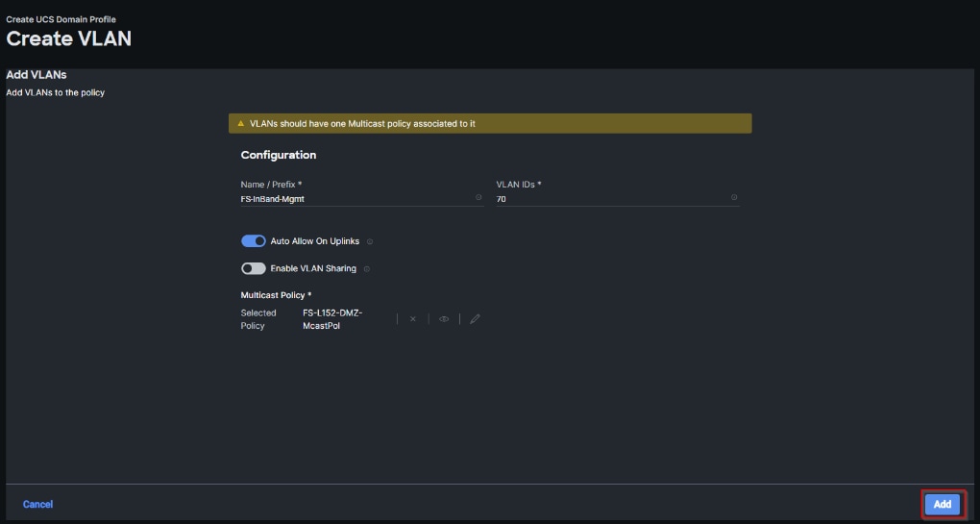Preview the selected Multicast policy with eye icon
Screen dimensions: 980x524
[x=444, y=319]
